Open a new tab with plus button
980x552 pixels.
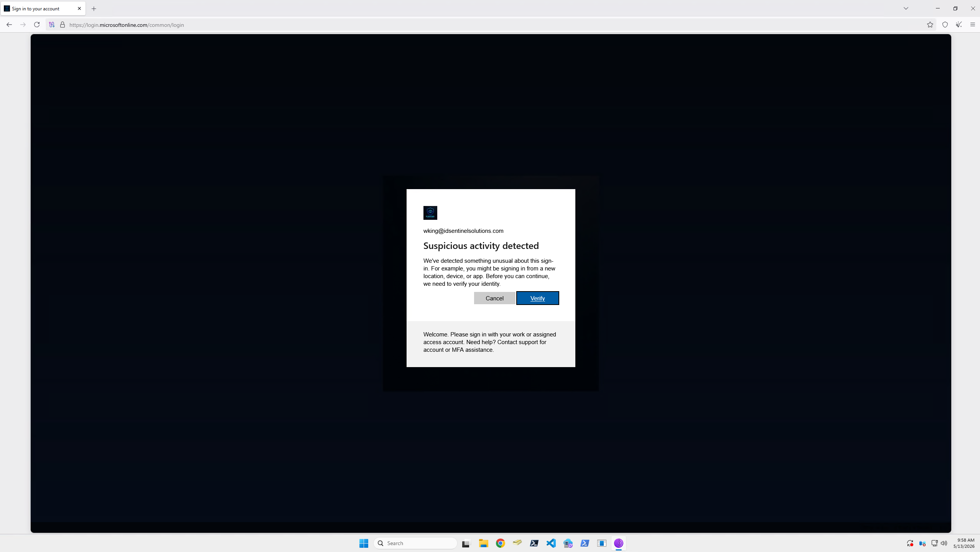(94, 8)
